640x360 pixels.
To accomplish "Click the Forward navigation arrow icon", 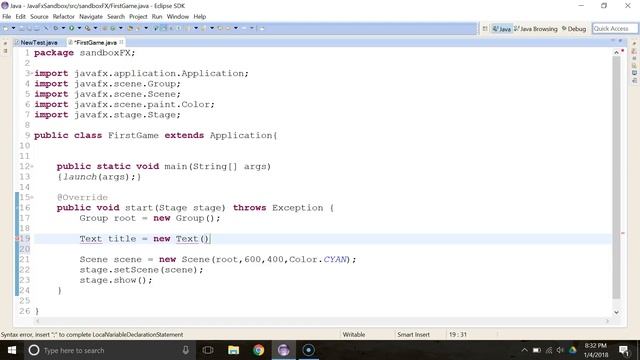I will point(244,28).
